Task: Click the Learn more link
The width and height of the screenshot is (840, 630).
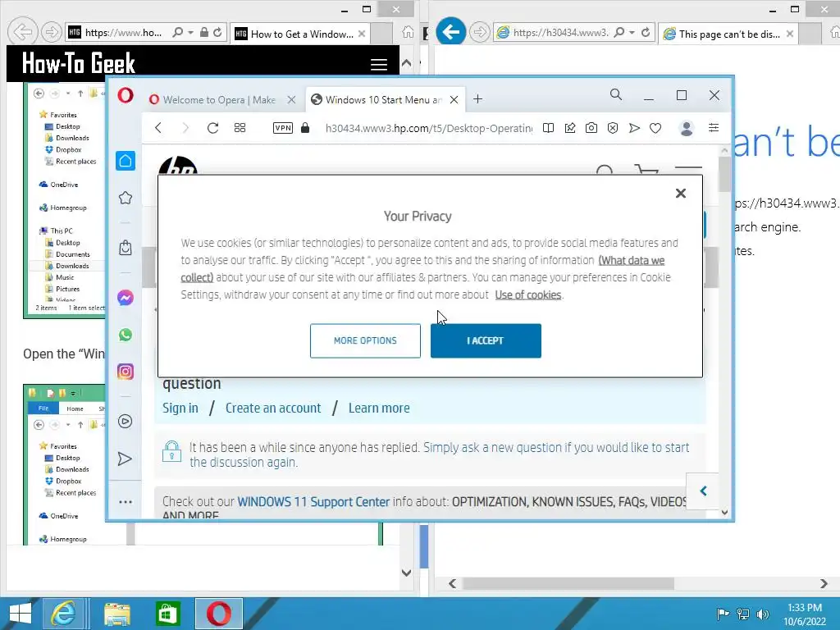Action: click(379, 409)
